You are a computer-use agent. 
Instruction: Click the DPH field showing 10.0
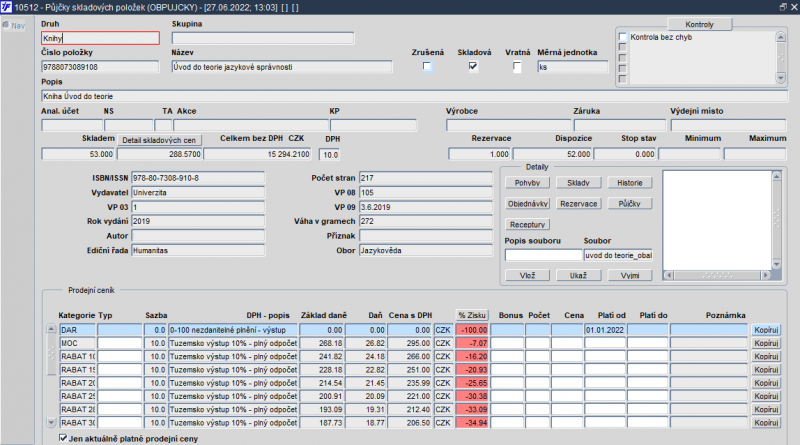click(329, 155)
